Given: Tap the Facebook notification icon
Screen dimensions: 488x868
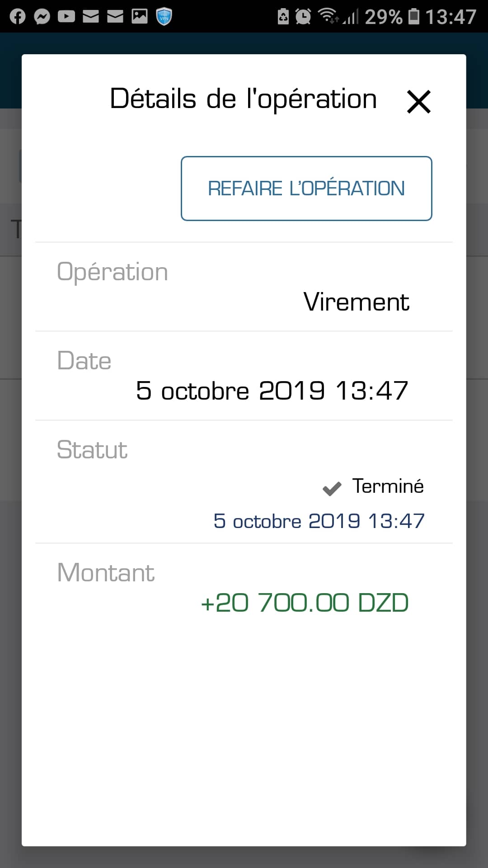Looking at the screenshot, I should [18, 17].
